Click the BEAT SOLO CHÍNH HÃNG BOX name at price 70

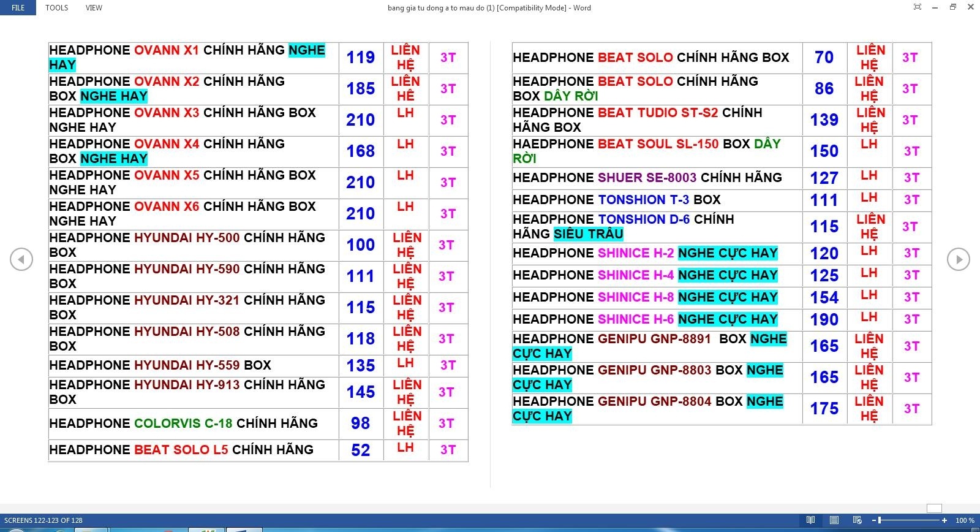(651, 58)
